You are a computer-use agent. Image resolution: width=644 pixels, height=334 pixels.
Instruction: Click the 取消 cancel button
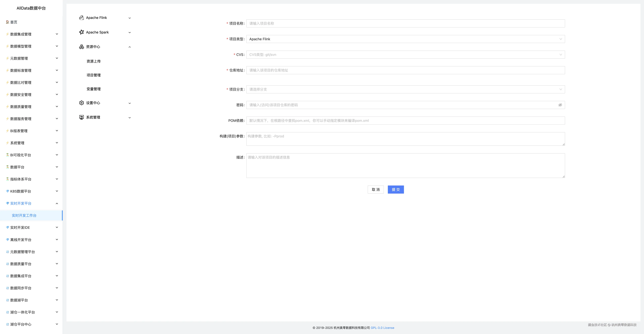375,190
